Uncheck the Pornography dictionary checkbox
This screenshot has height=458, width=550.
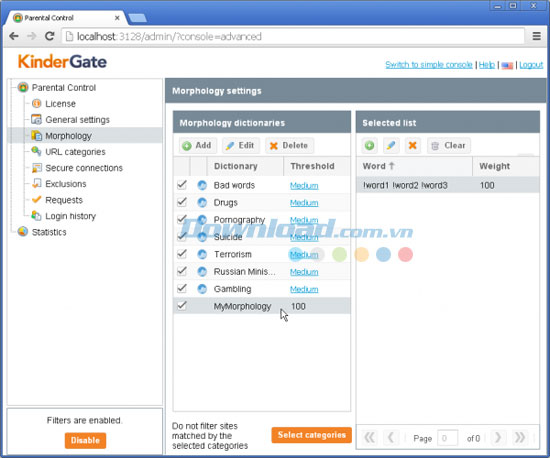tap(182, 219)
